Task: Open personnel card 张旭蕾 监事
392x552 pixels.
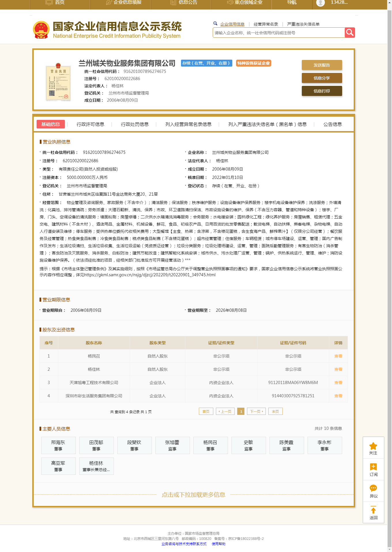Action: click(172, 445)
